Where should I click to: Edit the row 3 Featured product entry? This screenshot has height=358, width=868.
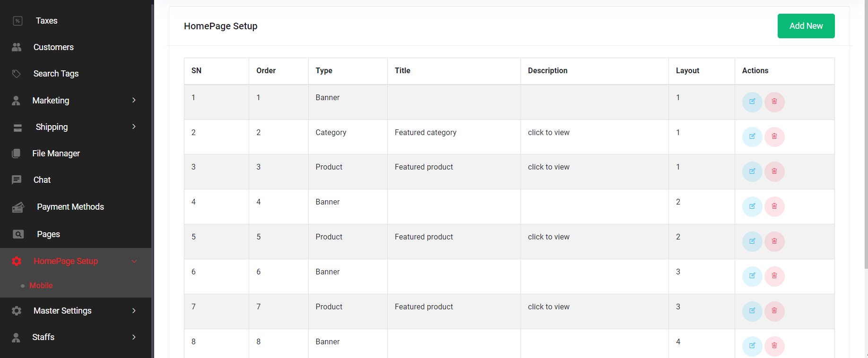[x=752, y=171]
